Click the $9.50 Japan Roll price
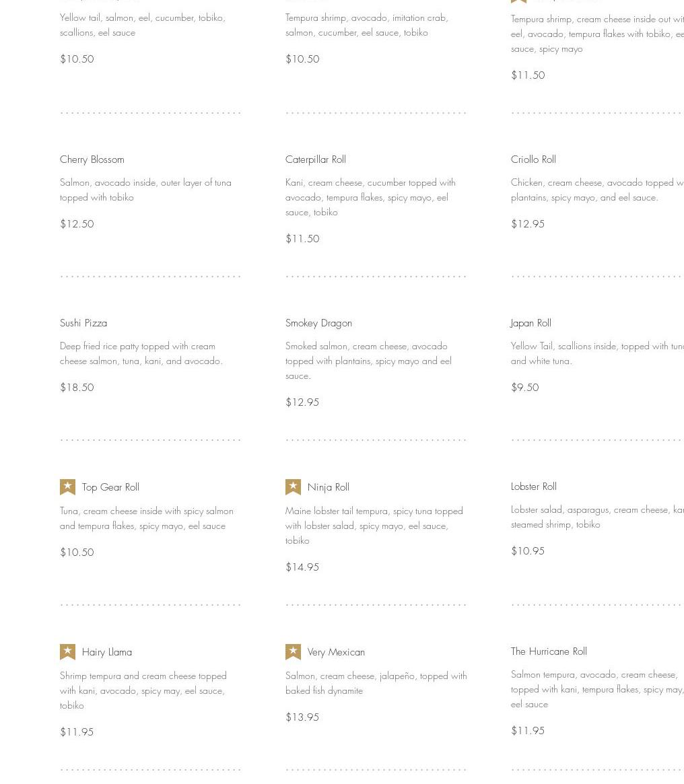 524,388
